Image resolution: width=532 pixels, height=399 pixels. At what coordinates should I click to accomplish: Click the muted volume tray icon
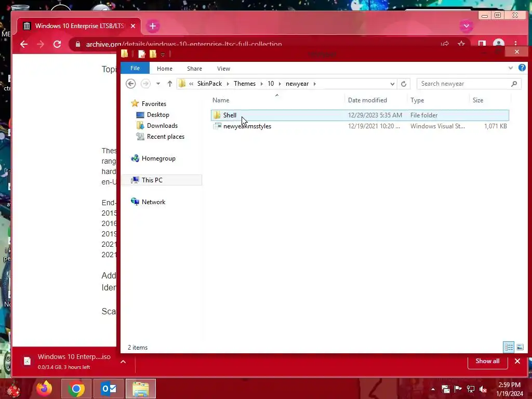tap(483, 389)
